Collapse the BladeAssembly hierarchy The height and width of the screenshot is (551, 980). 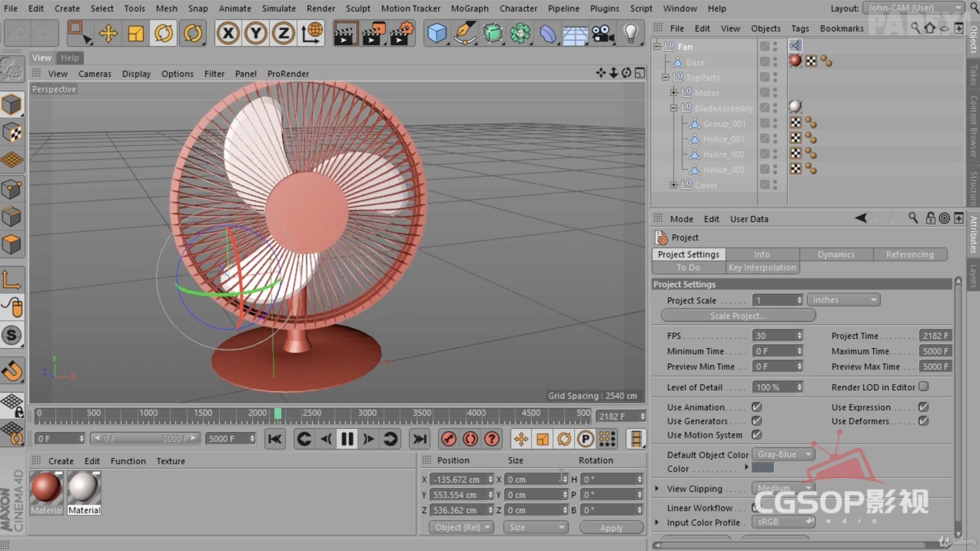pos(673,108)
